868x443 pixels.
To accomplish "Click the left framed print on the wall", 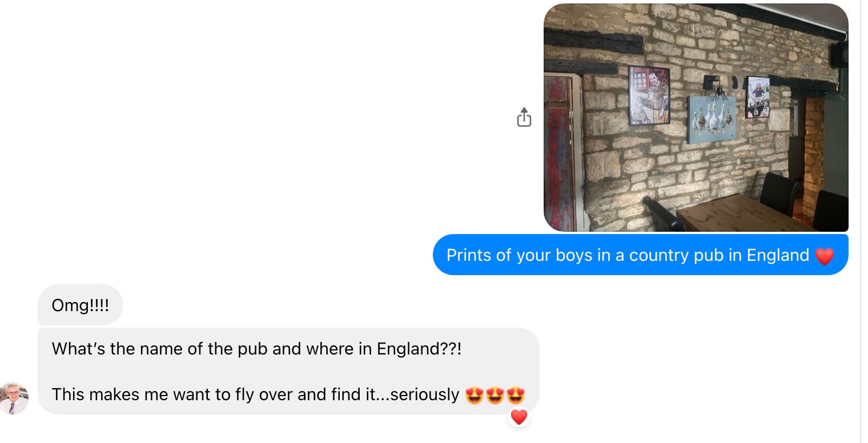I will click(x=649, y=95).
